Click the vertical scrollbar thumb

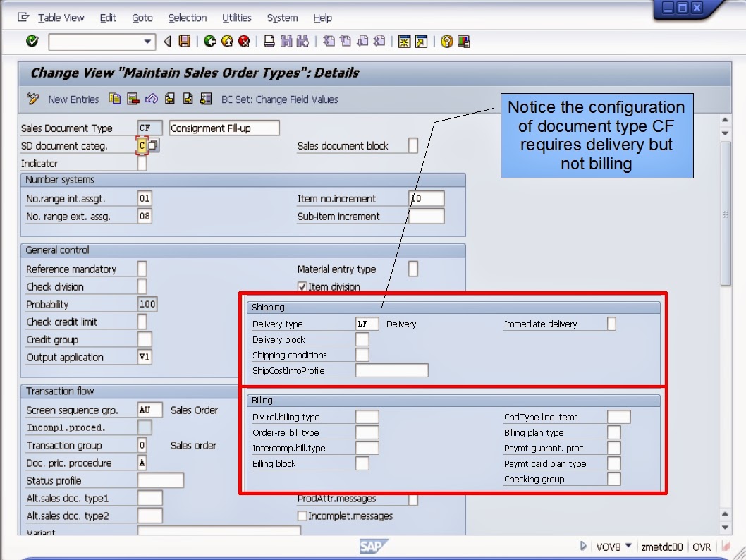click(725, 213)
